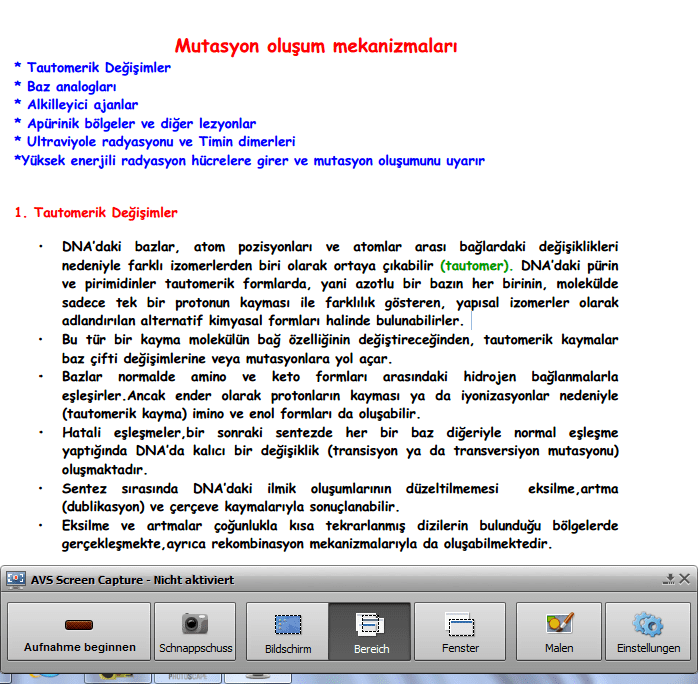Open Einstellungen settings gear
This screenshot has width=698, height=684.
[647, 632]
